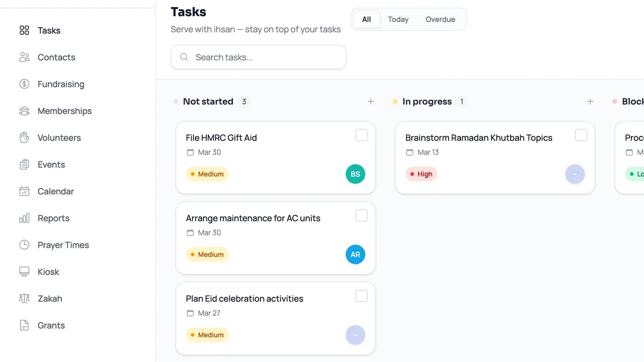The width and height of the screenshot is (644, 362).
Task: Open the Prayer Times clock icon
Action: (24, 245)
